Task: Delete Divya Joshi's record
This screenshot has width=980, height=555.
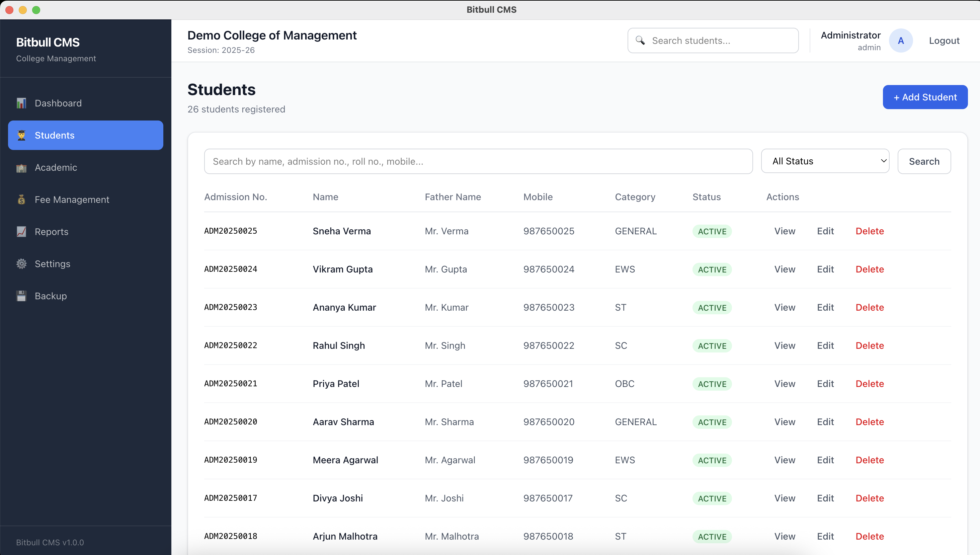Action: point(870,498)
